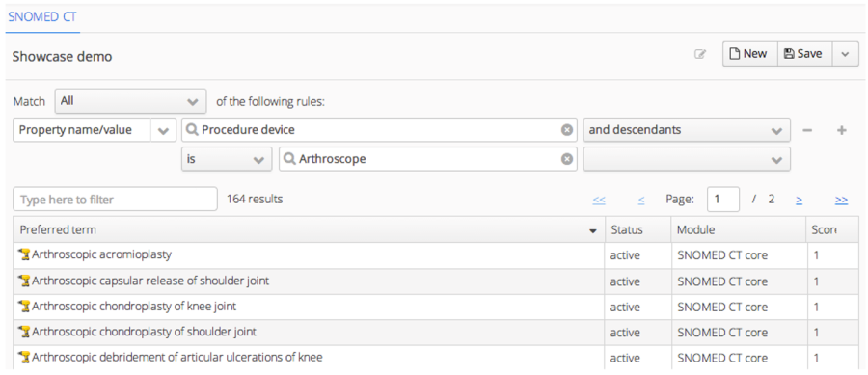Viewport: 868px width, 375px height.
Task: Click the edit pencil icon beside Showcase demo
Action: (x=700, y=54)
